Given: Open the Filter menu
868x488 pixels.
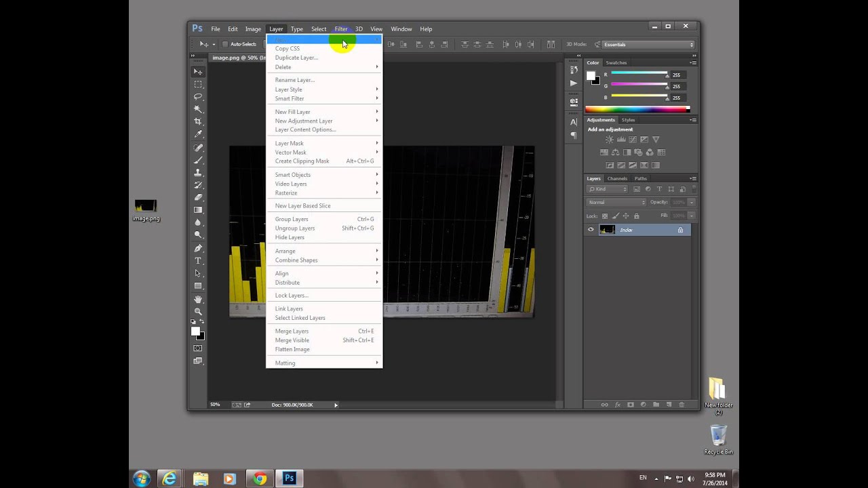Looking at the screenshot, I should [341, 29].
